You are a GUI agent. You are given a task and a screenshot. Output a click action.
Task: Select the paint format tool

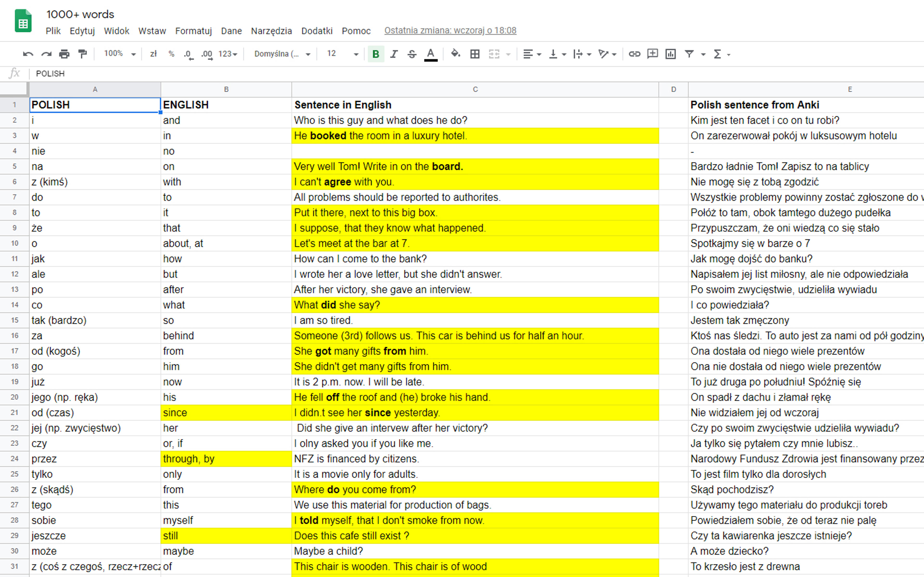click(x=83, y=54)
